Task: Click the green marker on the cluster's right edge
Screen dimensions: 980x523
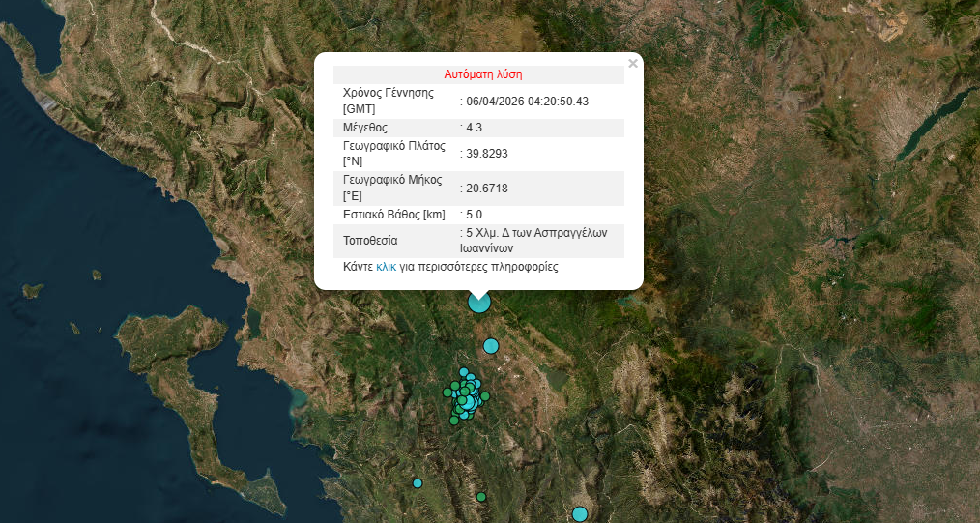Action: click(485, 396)
